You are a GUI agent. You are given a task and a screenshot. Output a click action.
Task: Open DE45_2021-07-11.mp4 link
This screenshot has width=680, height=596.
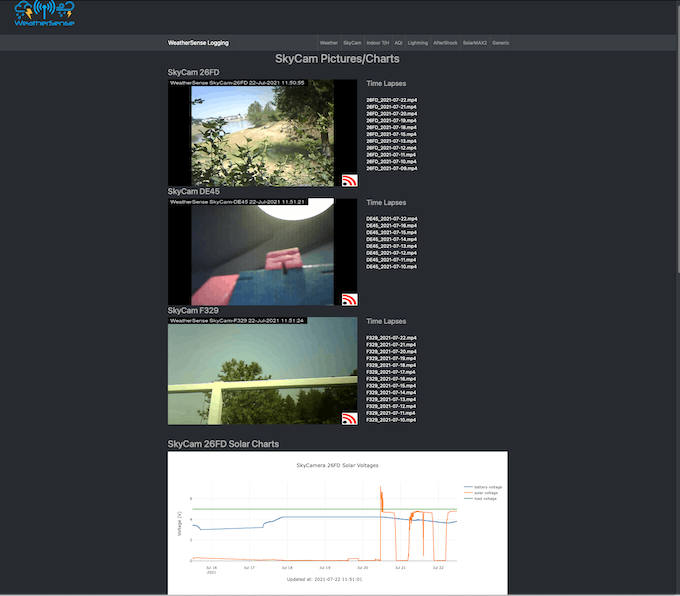coord(391,260)
